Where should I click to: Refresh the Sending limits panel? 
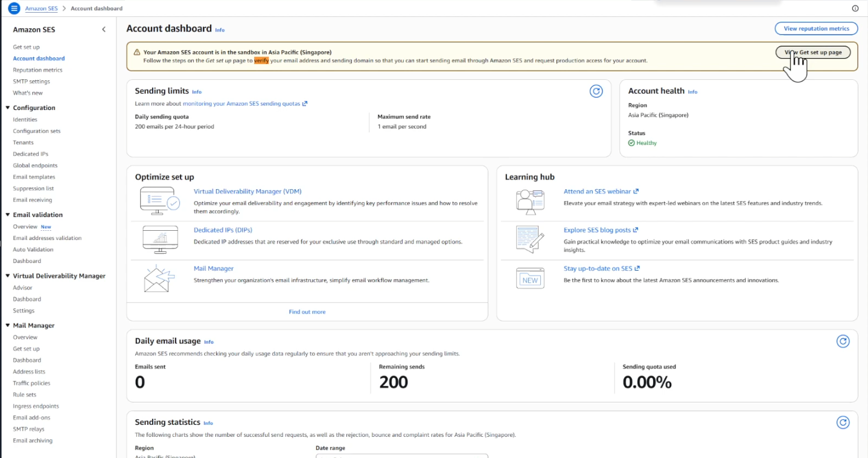(596, 91)
